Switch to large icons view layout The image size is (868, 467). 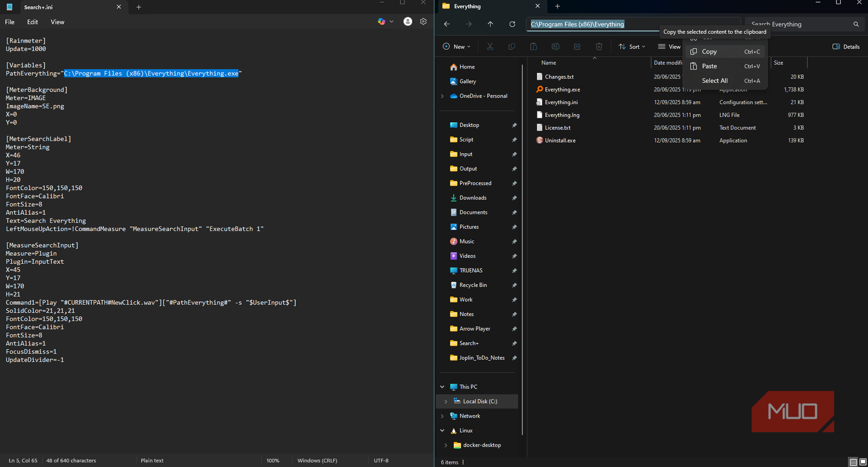863,462
